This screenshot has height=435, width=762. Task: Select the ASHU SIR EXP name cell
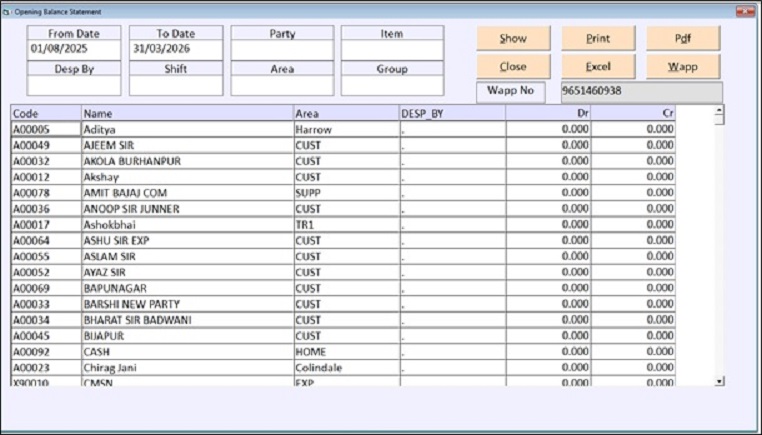(x=188, y=241)
